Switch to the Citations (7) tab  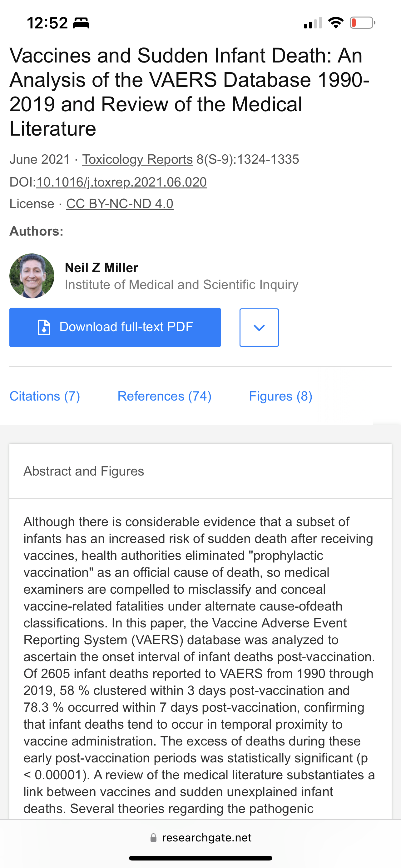45,396
